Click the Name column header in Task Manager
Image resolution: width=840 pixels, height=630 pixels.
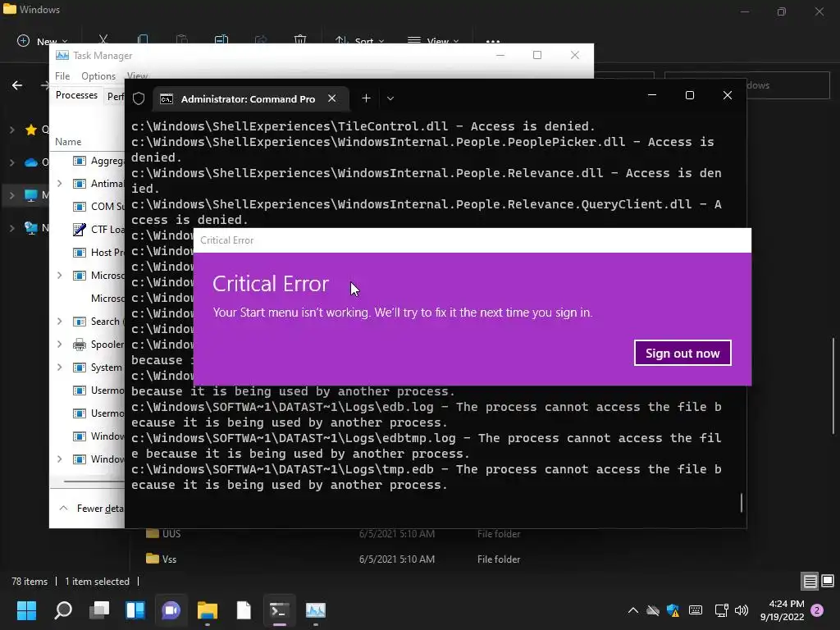pyautogui.click(x=68, y=142)
